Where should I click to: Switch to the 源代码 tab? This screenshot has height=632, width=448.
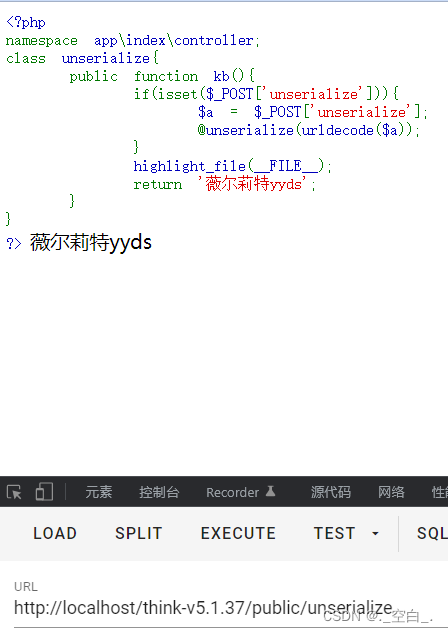(331, 492)
